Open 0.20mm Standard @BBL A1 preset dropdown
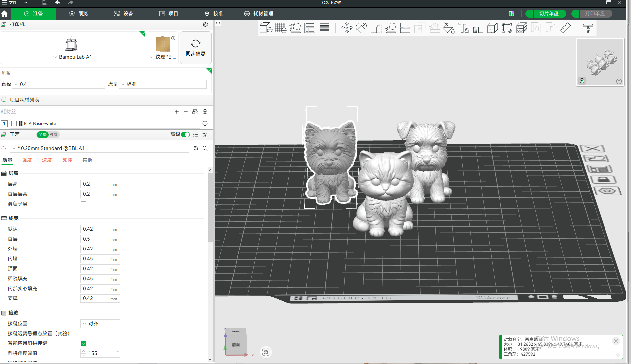 coord(99,148)
